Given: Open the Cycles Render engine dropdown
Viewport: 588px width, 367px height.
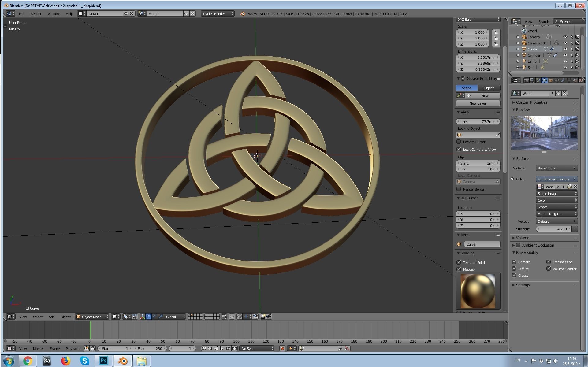Looking at the screenshot, I should (218, 13).
